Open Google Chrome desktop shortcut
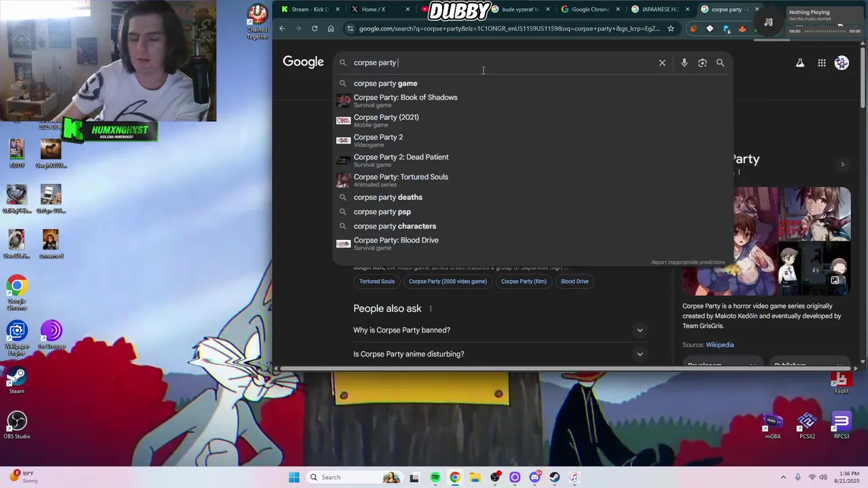This screenshot has width=868, height=488. (x=17, y=293)
